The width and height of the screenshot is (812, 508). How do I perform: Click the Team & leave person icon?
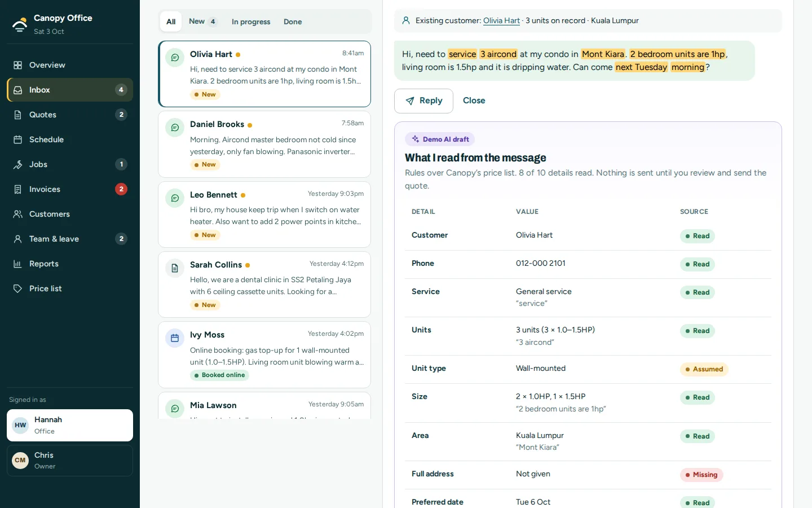18,239
